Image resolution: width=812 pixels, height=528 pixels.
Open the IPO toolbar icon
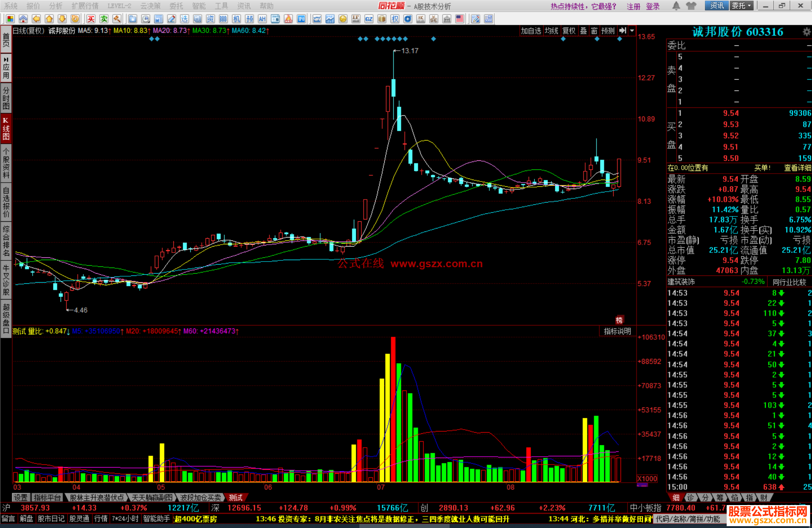coord(301,19)
